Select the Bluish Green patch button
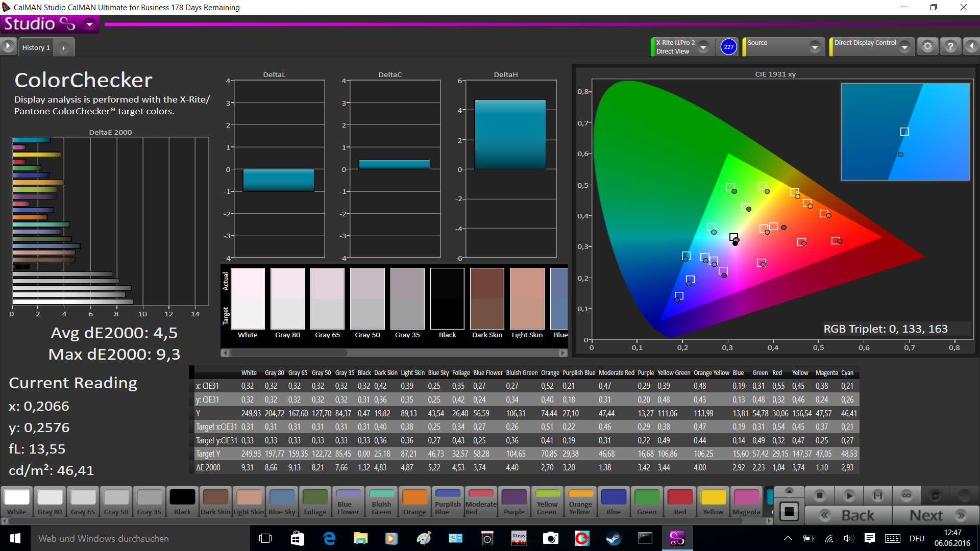Image resolution: width=980 pixels, height=551 pixels. [x=381, y=502]
